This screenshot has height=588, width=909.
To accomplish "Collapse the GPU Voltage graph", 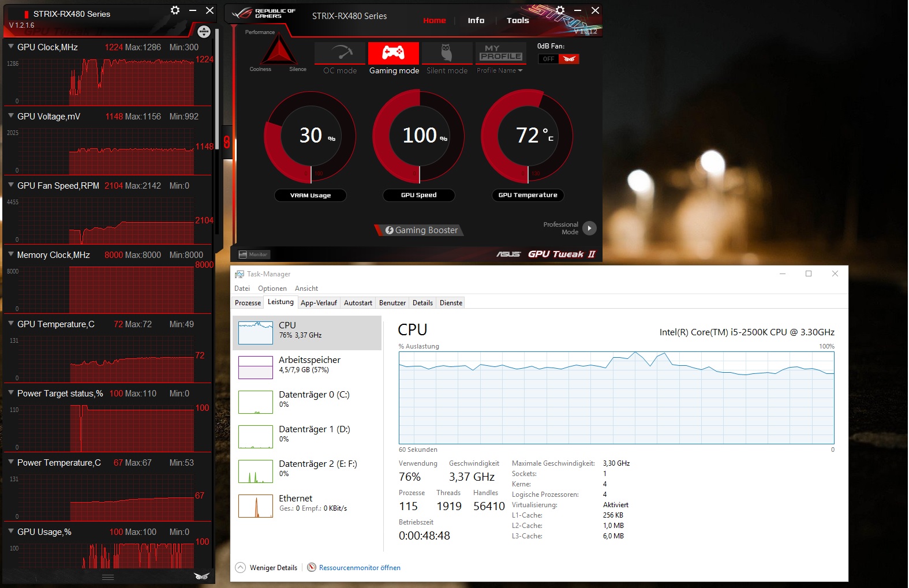I will pos(11,116).
